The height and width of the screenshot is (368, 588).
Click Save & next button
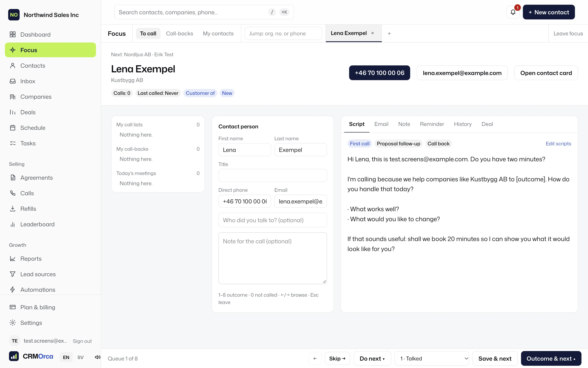click(x=495, y=359)
